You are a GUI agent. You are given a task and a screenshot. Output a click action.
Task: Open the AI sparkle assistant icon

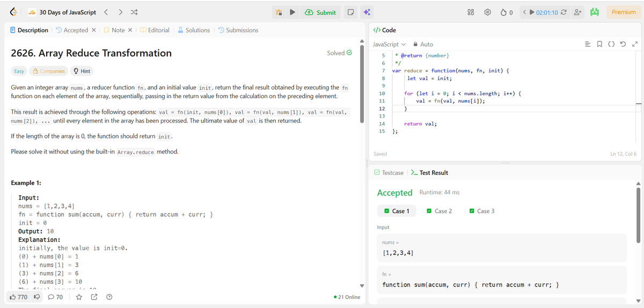point(366,12)
